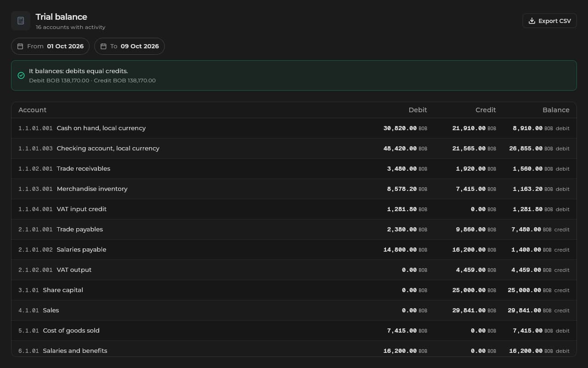Select the Trade receivables account row

point(294,169)
